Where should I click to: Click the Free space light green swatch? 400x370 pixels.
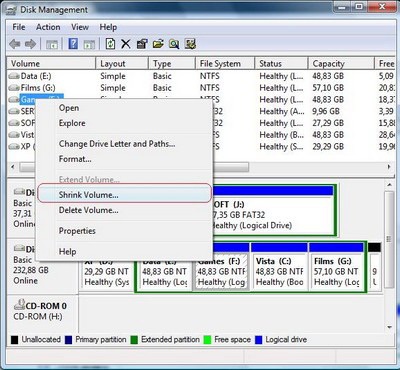click(x=207, y=340)
